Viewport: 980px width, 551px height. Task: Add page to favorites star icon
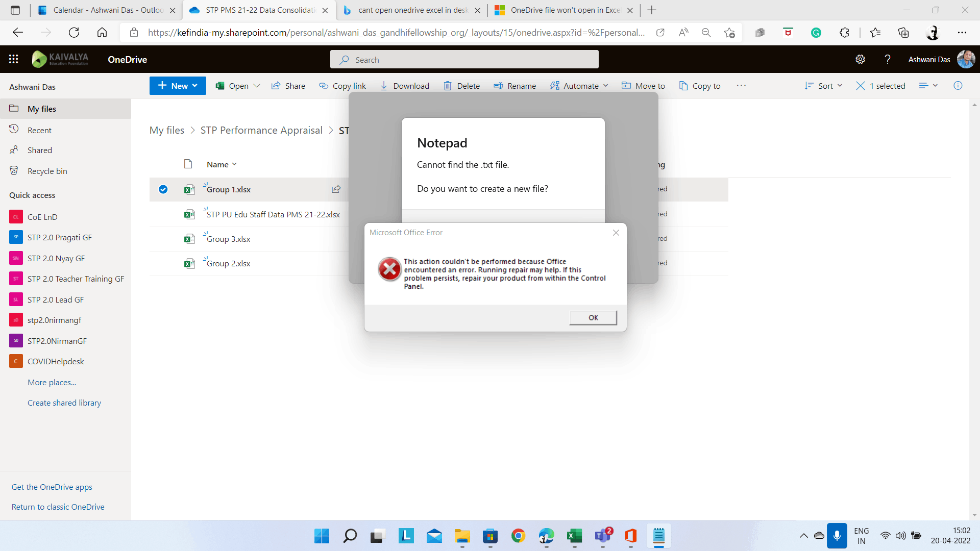point(729,33)
